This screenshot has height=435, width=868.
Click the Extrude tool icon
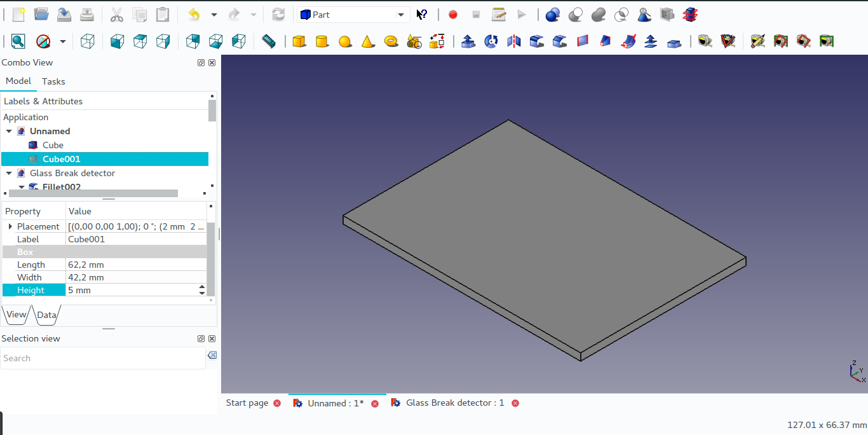click(468, 41)
